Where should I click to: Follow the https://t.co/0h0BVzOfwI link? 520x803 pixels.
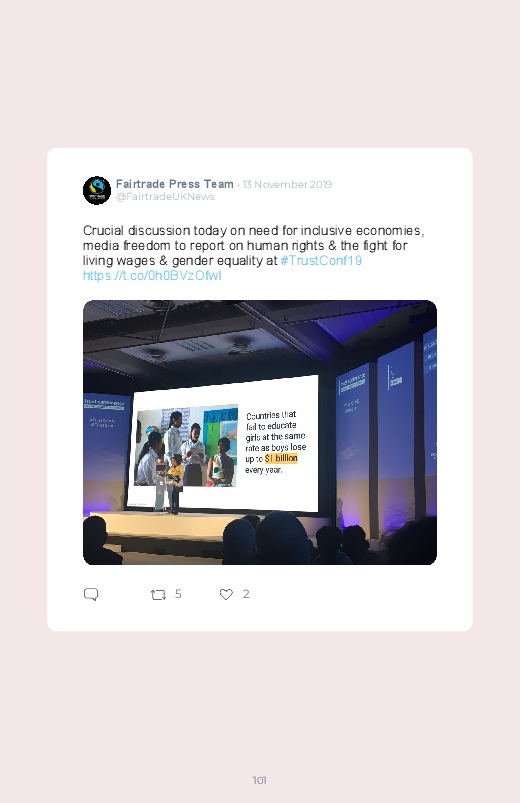point(152,276)
